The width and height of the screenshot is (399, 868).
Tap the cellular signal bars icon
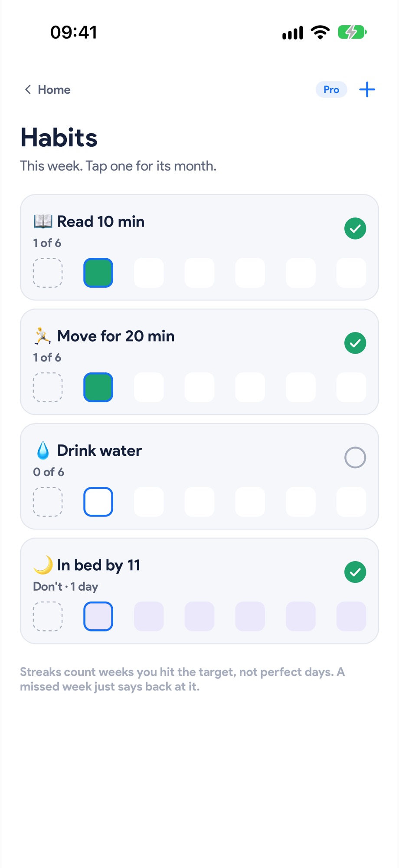(293, 33)
